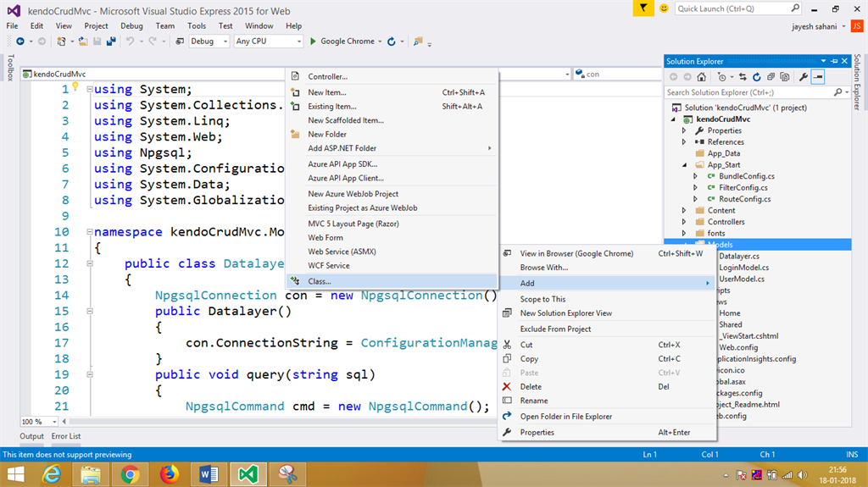The height and width of the screenshot is (487, 868).
Task: Collapse the App_Start folder node
Action: tap(685, 165)
